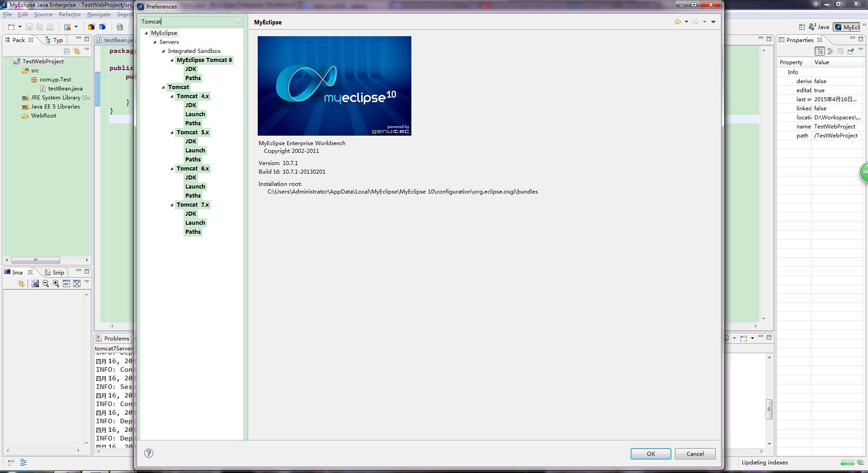This screenshot has width=868, height=473.
Task: Click link-with-editor arrows in Image Preview
Action: 21,284
